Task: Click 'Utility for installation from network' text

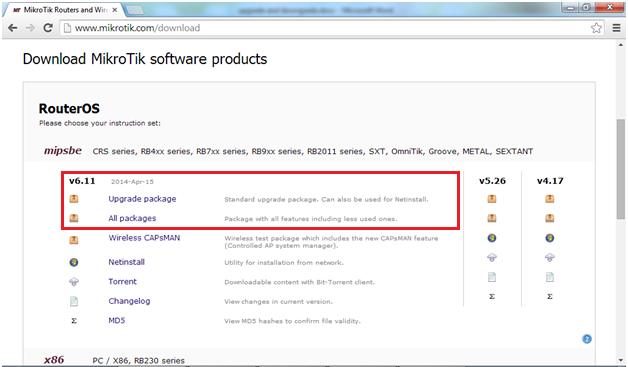Action: (284, 262)
